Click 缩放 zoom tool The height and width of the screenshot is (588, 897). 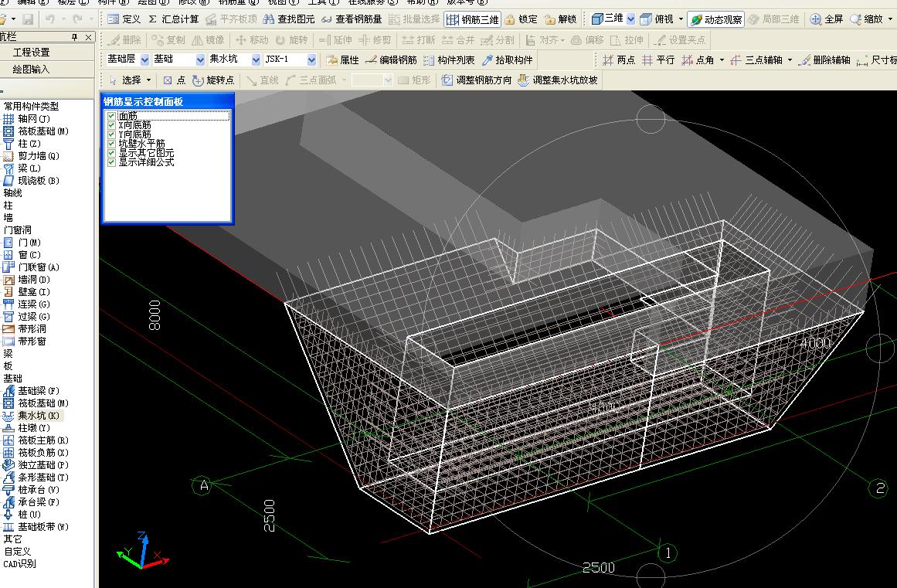click(x=867, y=19)
